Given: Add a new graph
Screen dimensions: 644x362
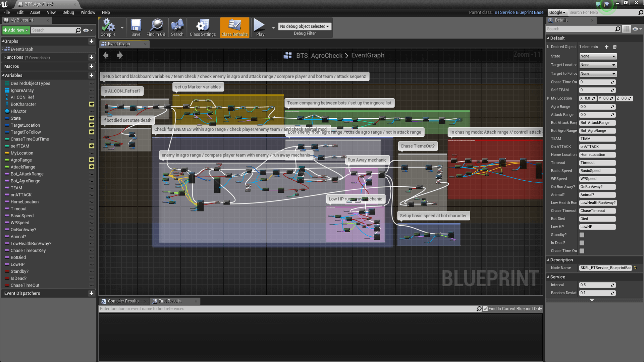Looking at the screenshot, I should point(91,41).
